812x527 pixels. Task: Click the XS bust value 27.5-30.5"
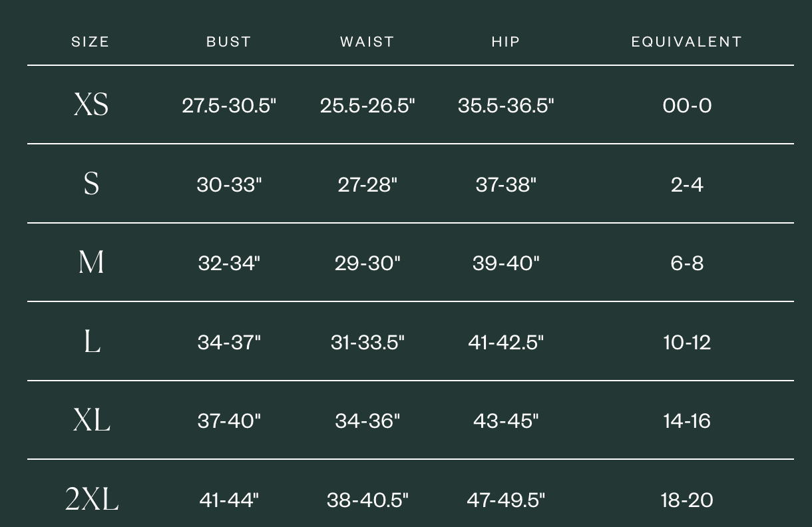(229, 105)
